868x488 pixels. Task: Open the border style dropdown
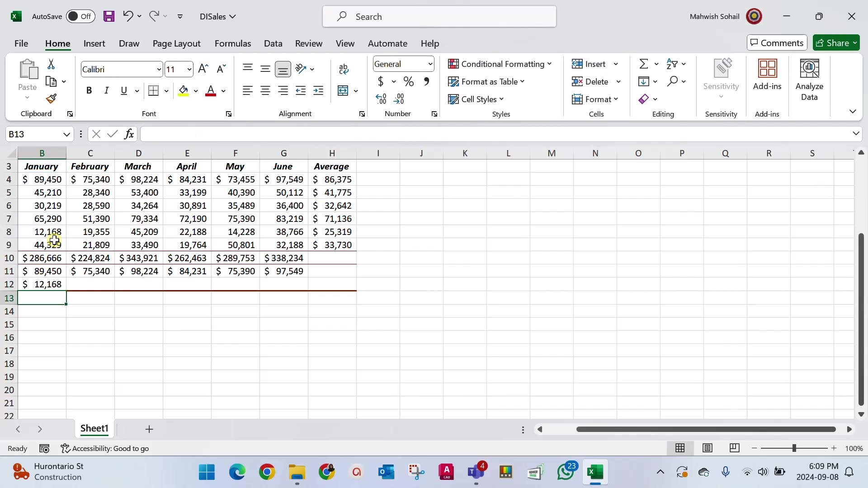pyautogui.click(x=166, y=90)
